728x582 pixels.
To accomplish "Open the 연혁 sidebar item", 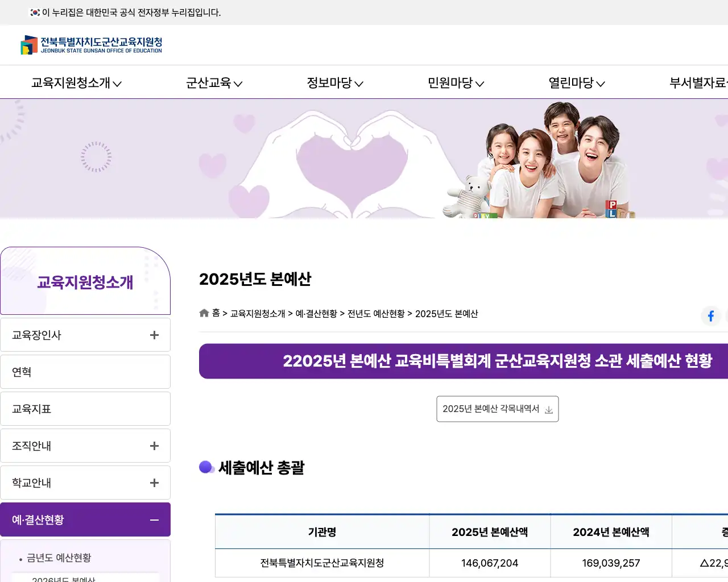I will (85, 372).
